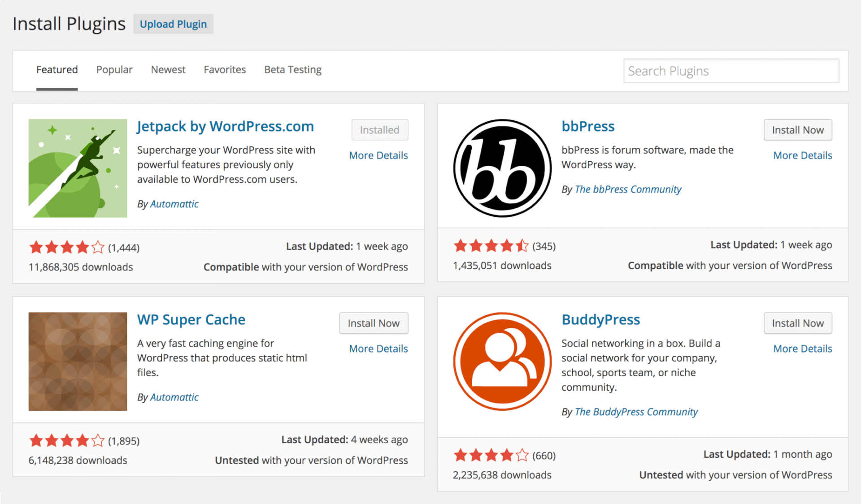Click Jetpack's Compatible with WordPress text
Screen dimensions: 861x504
[x=305, y=267]
